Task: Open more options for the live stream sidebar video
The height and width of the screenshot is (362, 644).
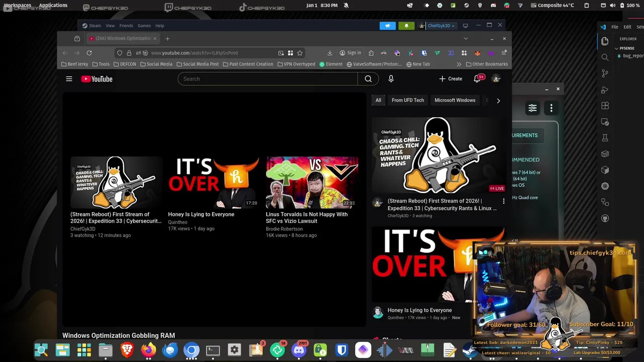Action: 504,202
